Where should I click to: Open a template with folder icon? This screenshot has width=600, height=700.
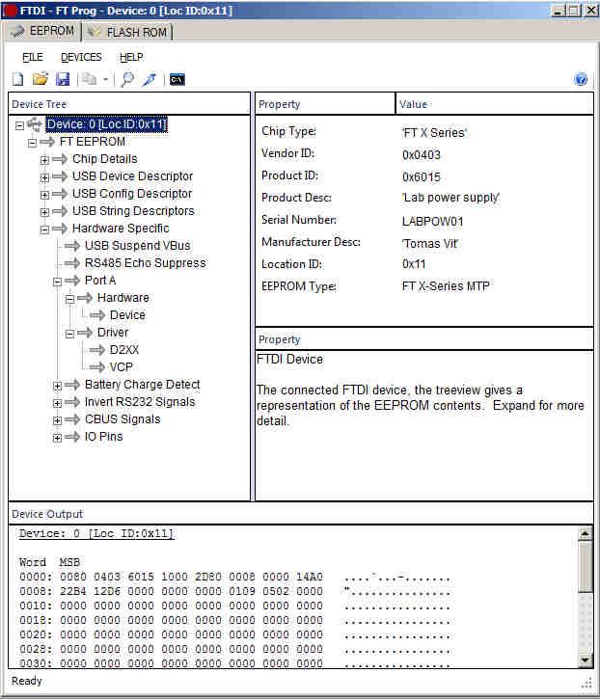point(41,80)
